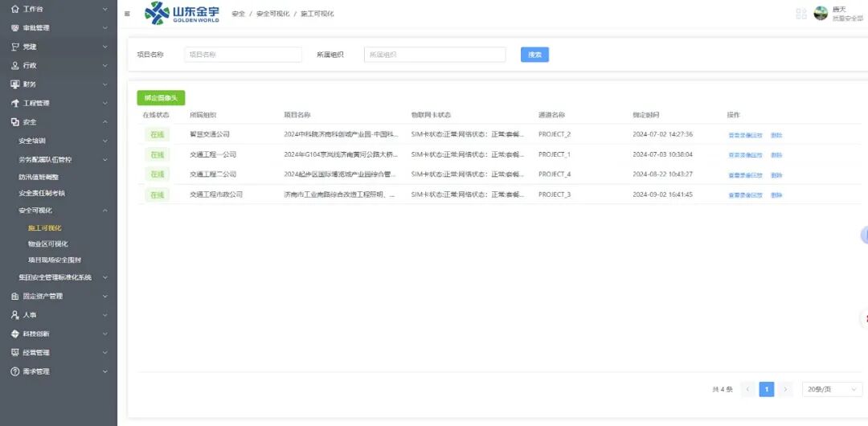868x426 pixels.
Task: Click the 党建 flag icon in the sidebar
Action: click(x=15, y=47)
